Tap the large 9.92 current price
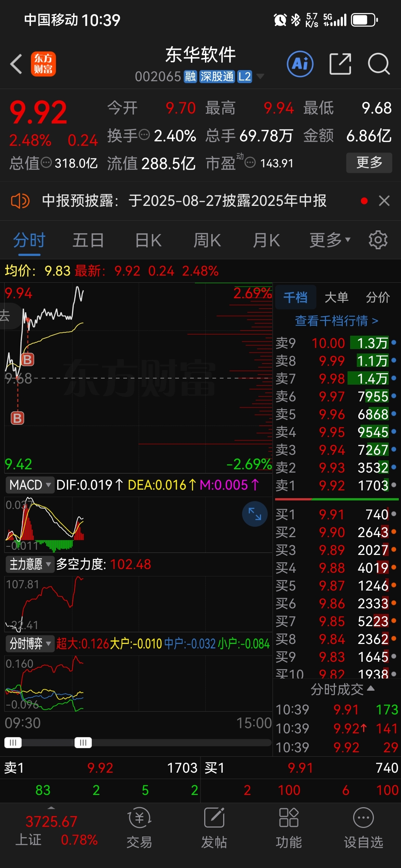The image size is (401, 868). (x=38, y=113)
